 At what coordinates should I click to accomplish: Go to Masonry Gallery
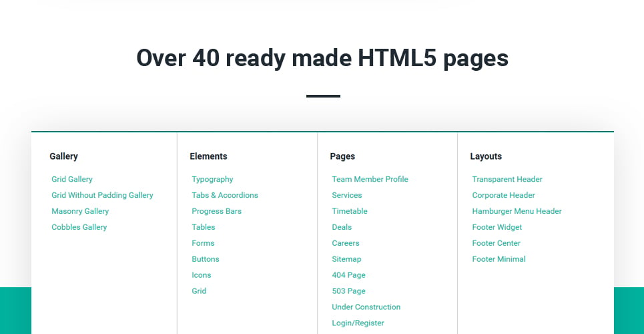click(80, 212)
